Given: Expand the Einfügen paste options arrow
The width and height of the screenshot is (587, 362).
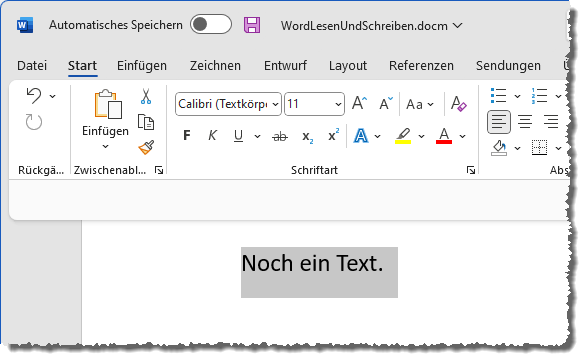Looking at the screenshot, I should pyautogui.click(x=106, y=146).
